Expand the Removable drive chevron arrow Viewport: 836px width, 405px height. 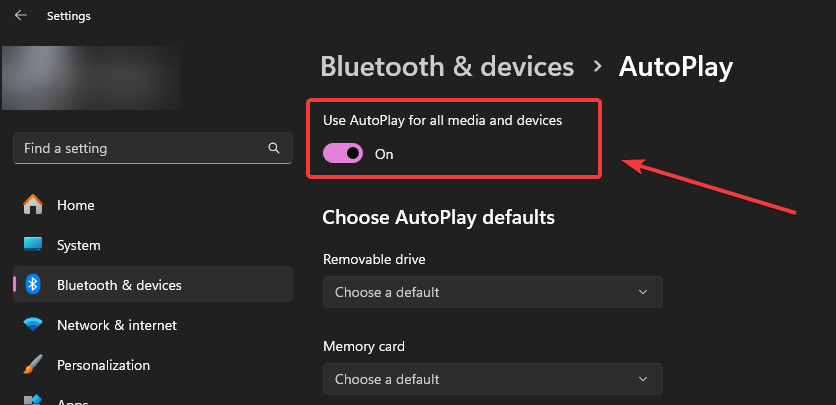coord(643,292)
